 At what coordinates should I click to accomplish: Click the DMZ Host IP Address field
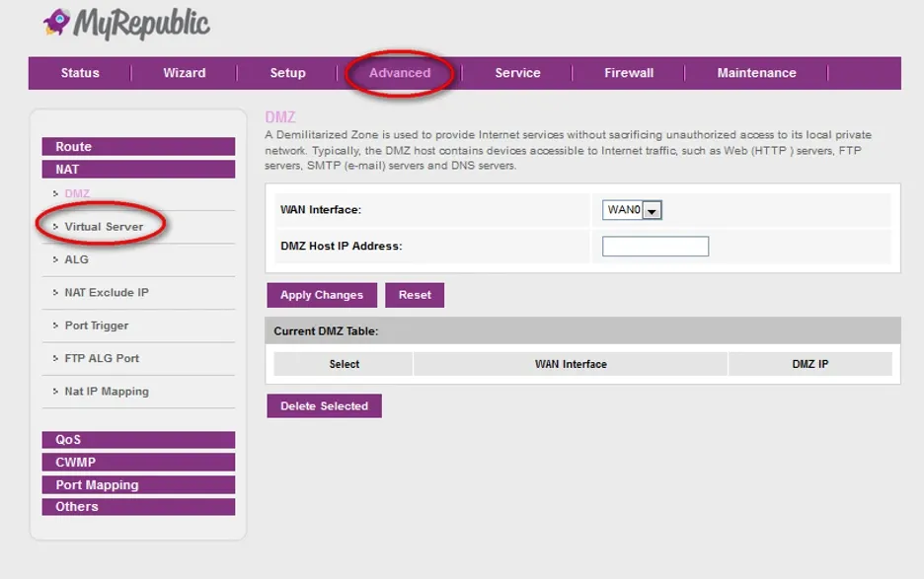(654, 247)
